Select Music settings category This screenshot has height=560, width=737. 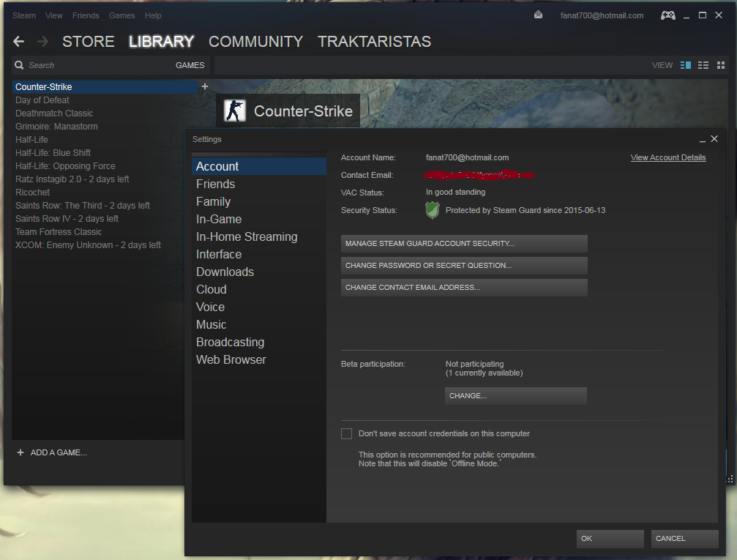[x=259, y=324]
